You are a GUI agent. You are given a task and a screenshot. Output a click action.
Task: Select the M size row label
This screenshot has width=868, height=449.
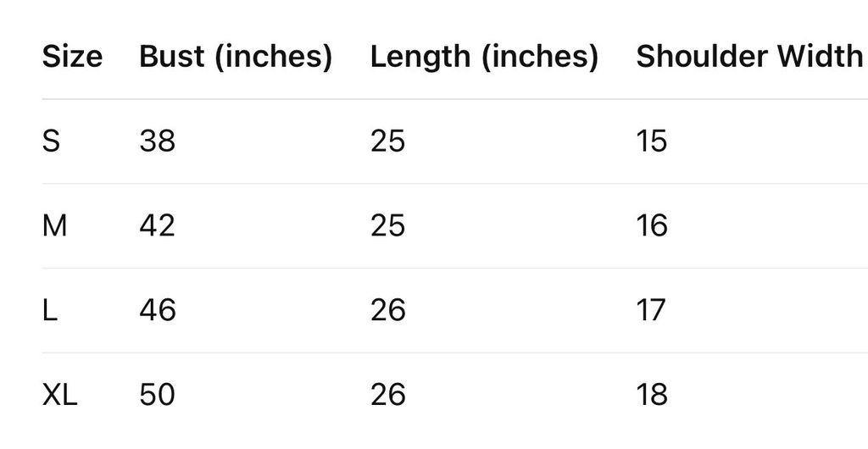pyautogui.click(x=54, y=225)
